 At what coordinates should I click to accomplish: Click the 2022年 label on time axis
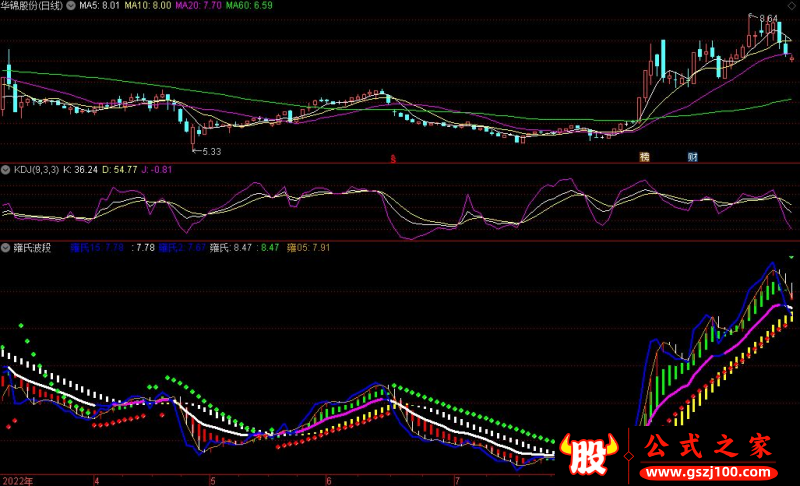18,481
